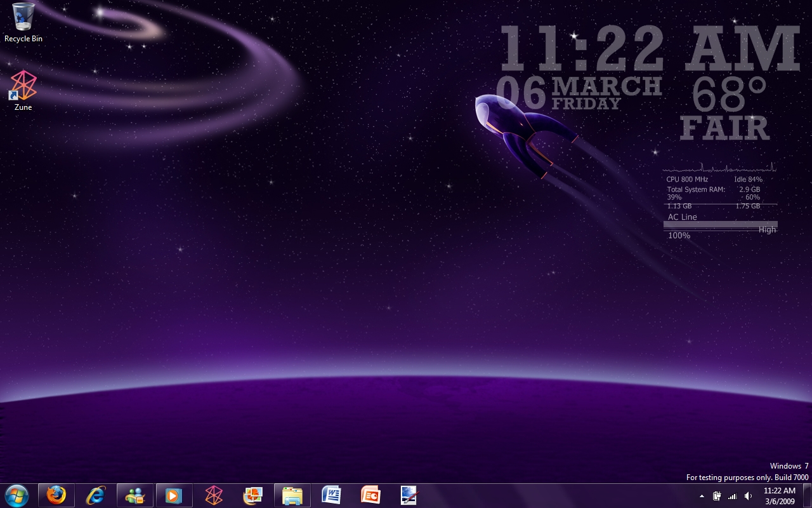The image size is (812, 508).
Task: Click the Zune icon in the taskbar
Action: point(214,495)
